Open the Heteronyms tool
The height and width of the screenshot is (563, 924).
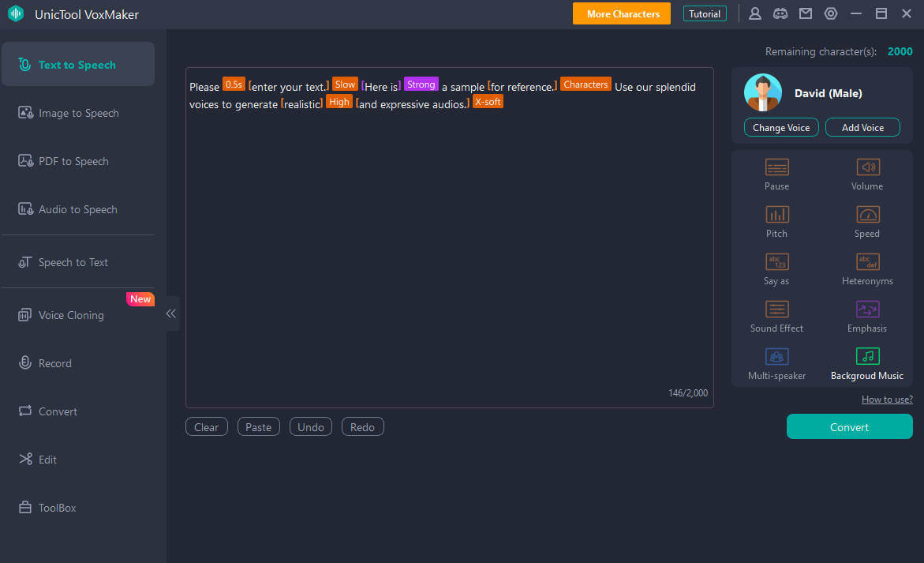tap(867, 262)
